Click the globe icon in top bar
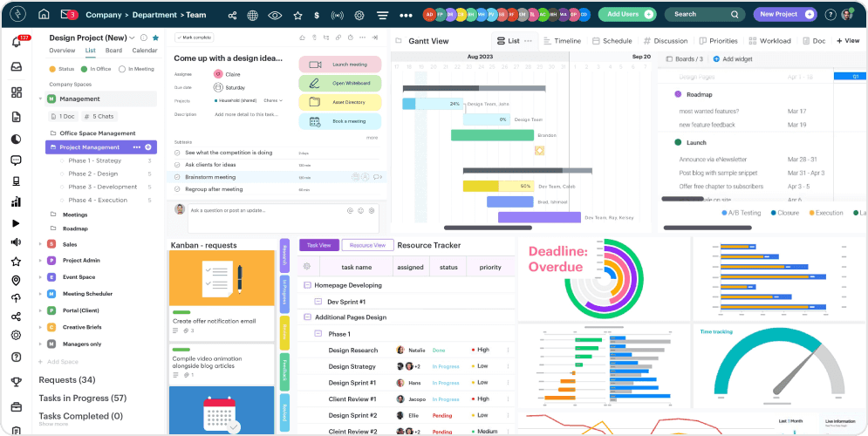 pos(253,15)
